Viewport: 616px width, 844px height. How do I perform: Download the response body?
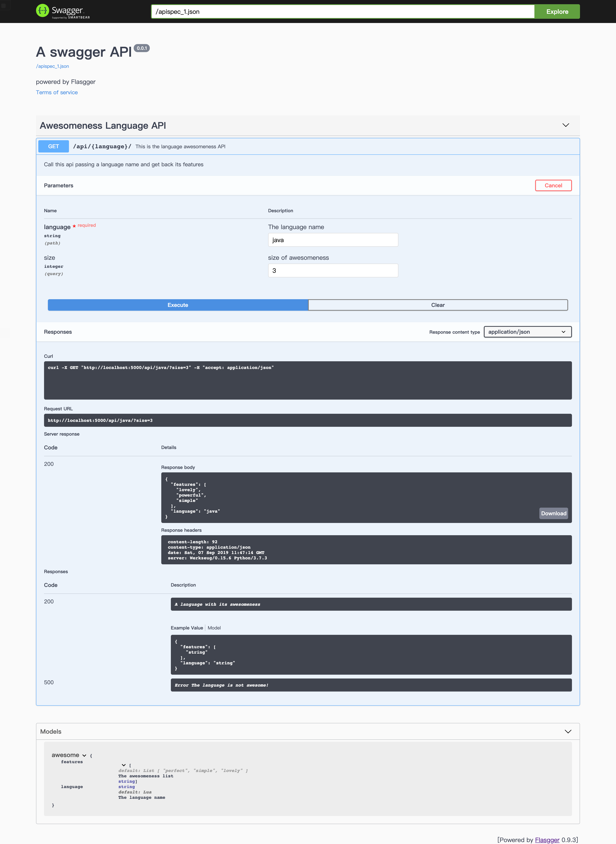(553, 514)
